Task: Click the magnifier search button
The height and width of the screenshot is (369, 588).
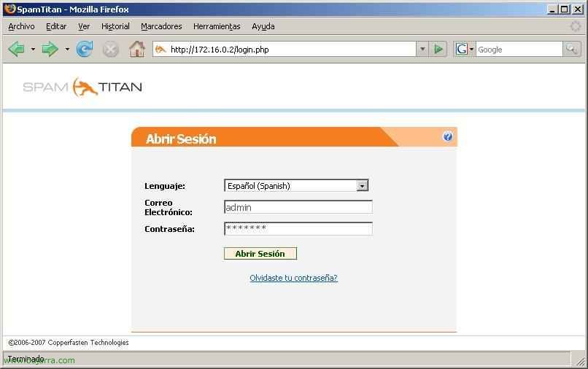Action: click(572, 49)
